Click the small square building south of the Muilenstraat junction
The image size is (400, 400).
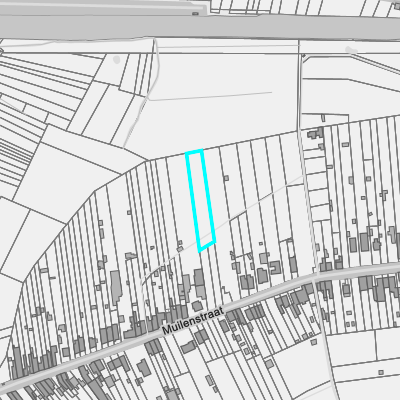coord(314,341)
